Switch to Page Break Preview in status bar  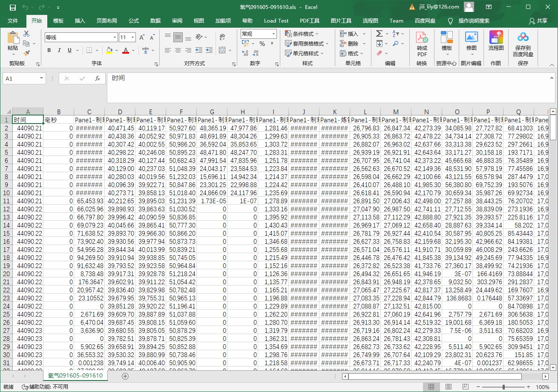[x=466, y=387]
